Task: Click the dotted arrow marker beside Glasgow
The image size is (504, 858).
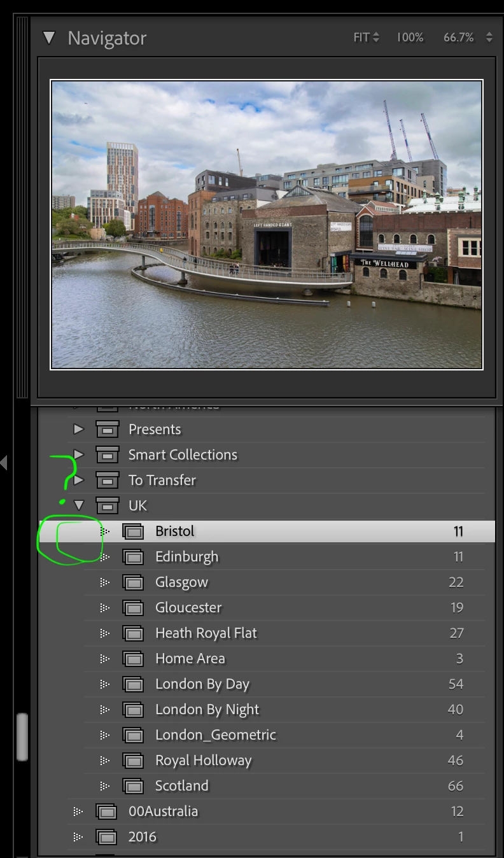Action: point(105,582)
